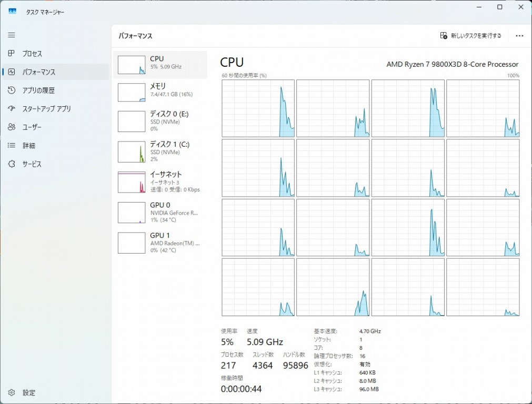532x404 pixels.
Task: Open the three-dots more options menu
Action: pos(519,36)
